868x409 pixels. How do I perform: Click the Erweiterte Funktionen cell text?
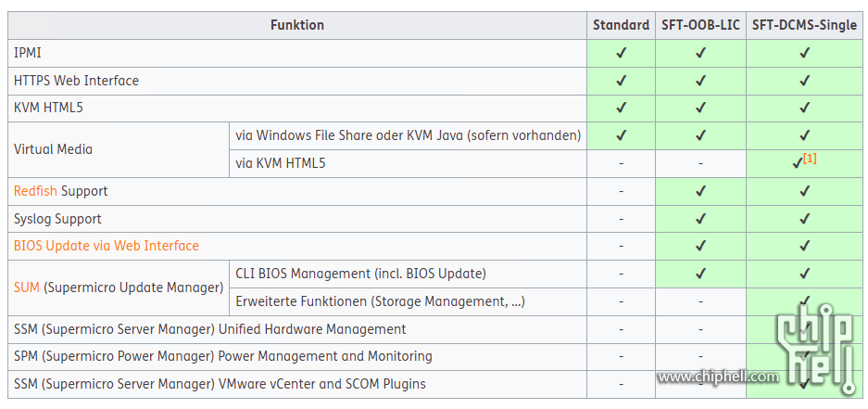(381, 301)
